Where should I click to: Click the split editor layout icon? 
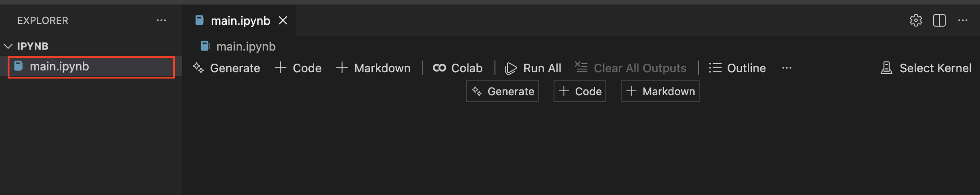point(939,20)
